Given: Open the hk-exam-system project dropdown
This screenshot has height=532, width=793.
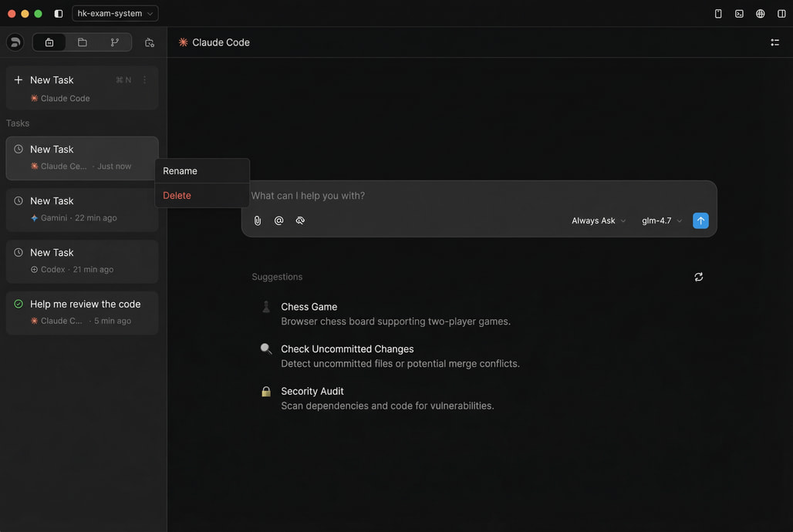Looking at the screenshot, I should pyautogui.click(x=115, y=13).
